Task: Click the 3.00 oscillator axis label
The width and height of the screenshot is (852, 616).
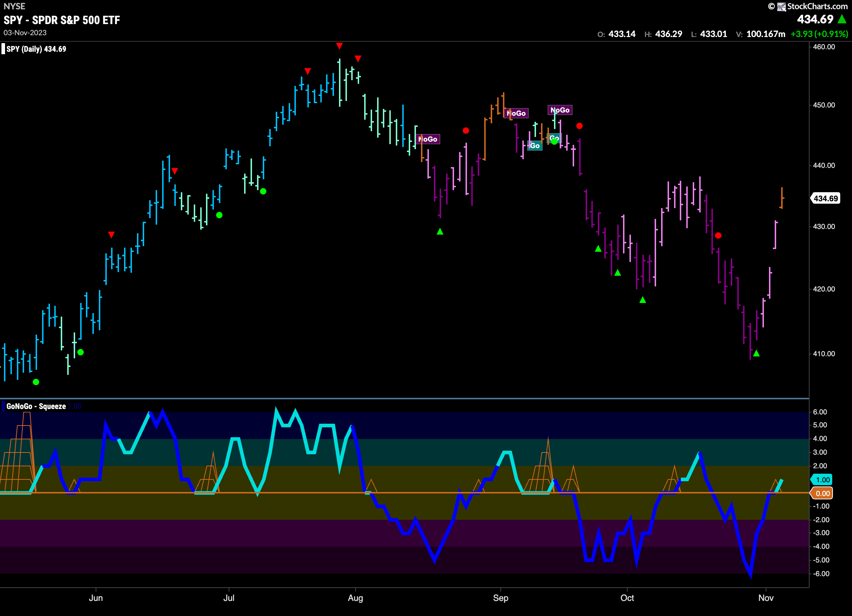Action: (x=820, y=452)
